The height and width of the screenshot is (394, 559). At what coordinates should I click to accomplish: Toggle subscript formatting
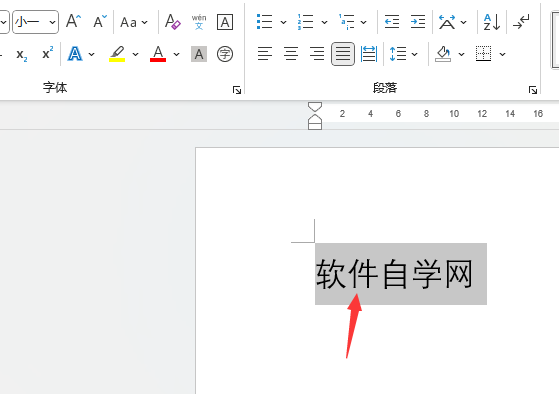(21, 55)
